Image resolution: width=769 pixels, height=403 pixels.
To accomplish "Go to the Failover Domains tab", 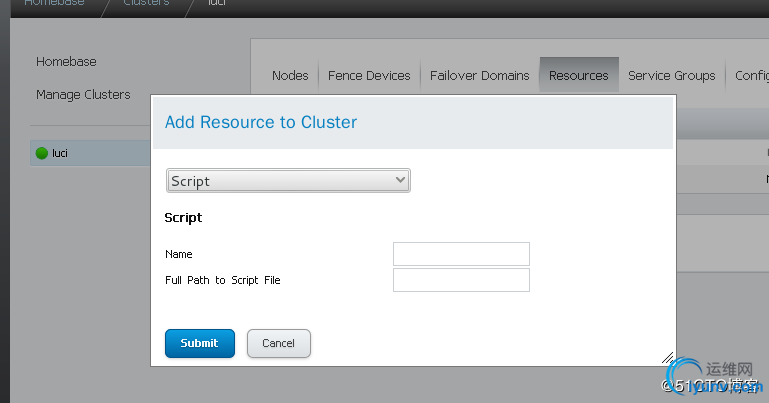I will click(x=479, y=75).
